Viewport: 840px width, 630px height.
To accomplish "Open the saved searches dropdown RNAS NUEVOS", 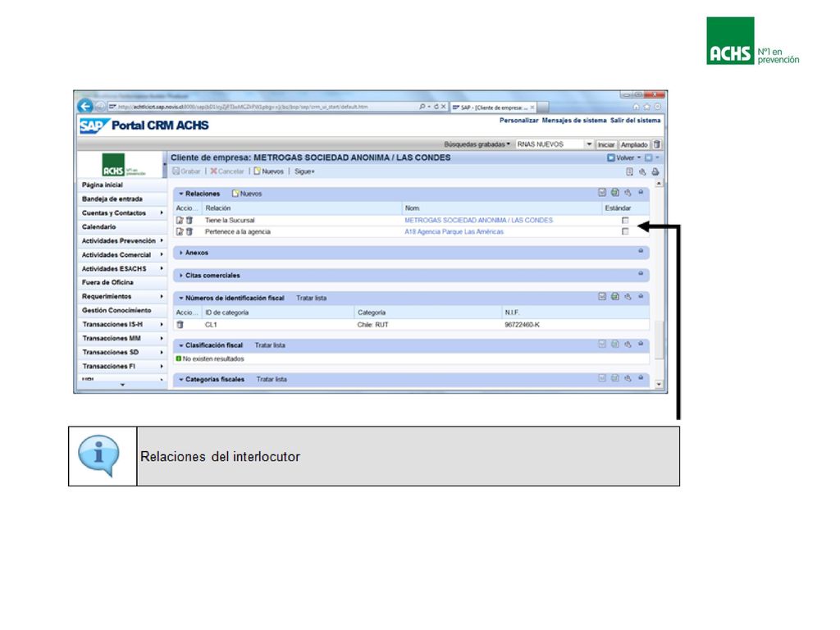I will [x=589, y=144].
